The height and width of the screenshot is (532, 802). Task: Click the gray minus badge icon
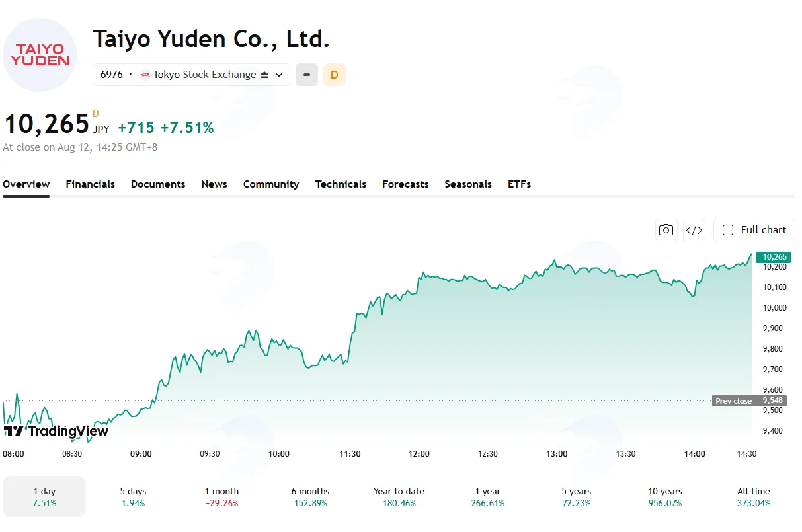(306, 75)
